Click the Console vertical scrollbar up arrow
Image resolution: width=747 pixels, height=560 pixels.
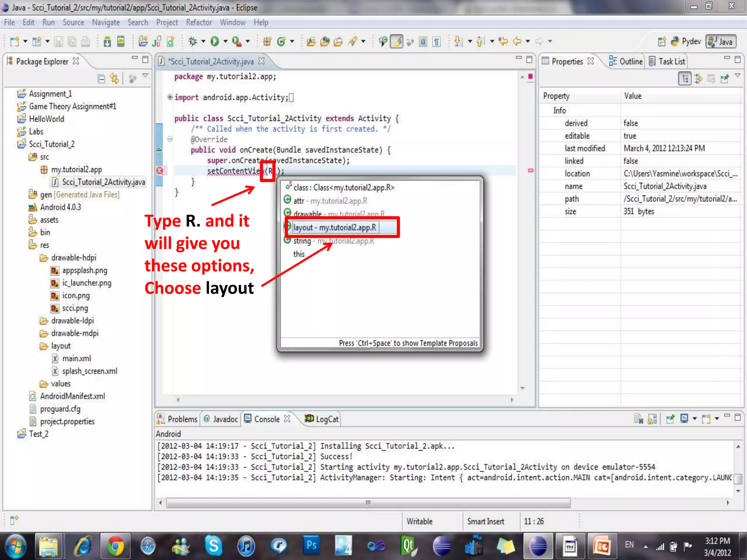click(738, 446)
